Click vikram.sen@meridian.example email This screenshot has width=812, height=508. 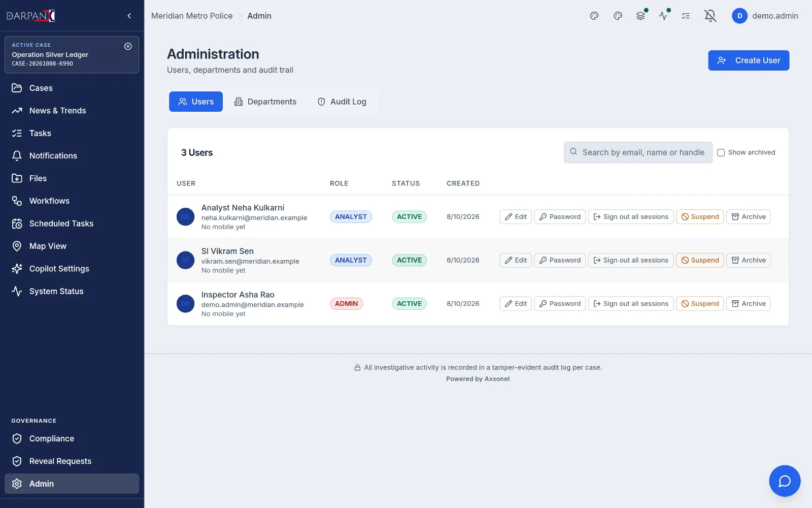click(250, 261)
